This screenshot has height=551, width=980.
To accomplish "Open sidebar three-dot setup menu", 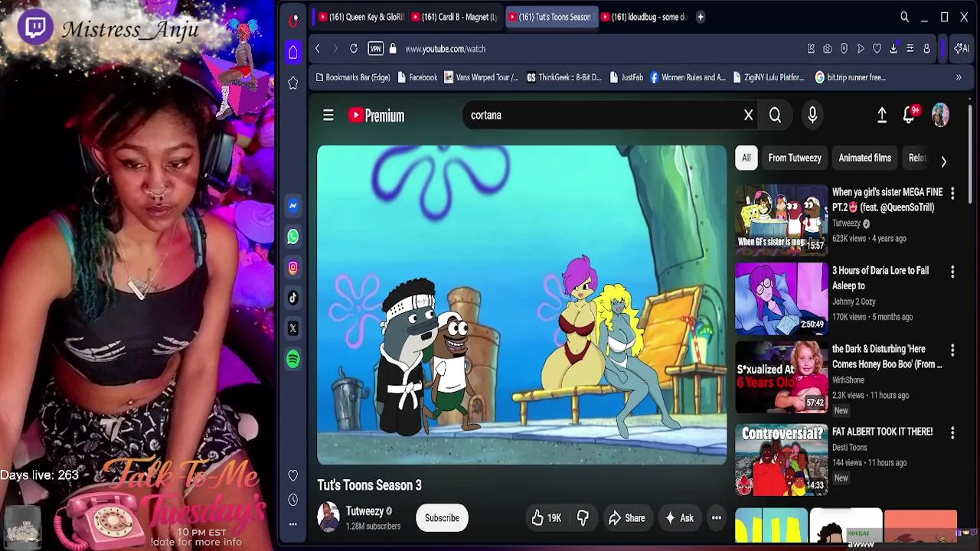I will coord(293,524).
